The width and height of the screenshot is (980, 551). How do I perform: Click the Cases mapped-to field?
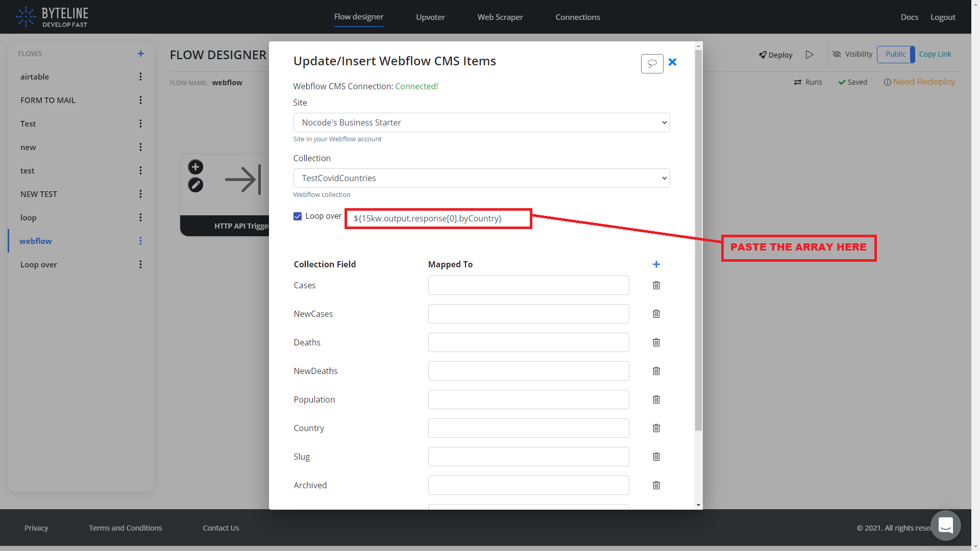click(x=528, y=285)
